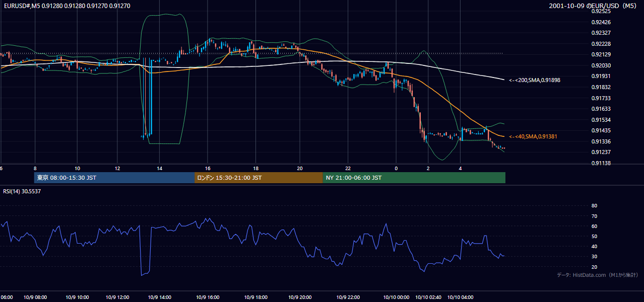Click hour label 16 on price chart axis
This screenshot has width=644, height=302.
208,168
